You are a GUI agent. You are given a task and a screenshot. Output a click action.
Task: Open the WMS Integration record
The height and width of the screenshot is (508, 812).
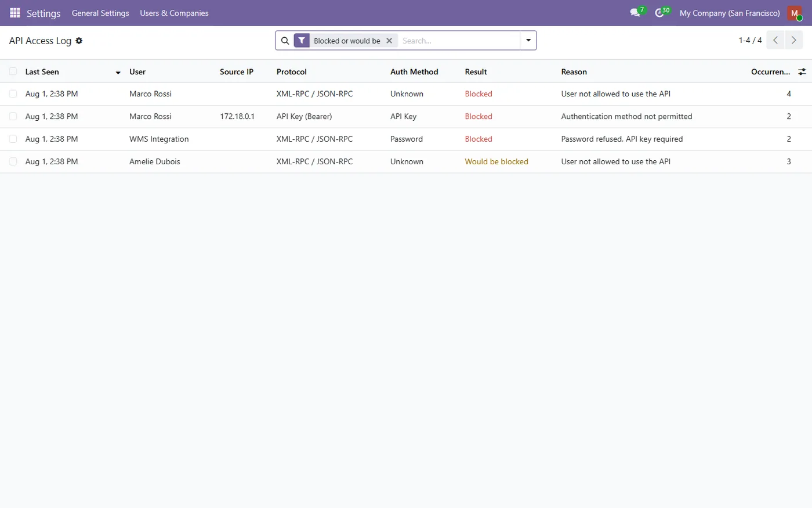[159, 139]
